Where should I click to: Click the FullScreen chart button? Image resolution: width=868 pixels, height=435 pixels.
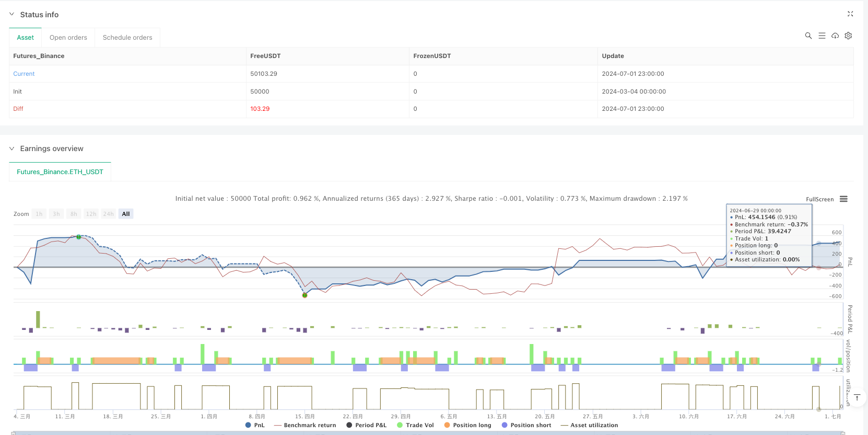pyautogui.click(x=819, y=199)
